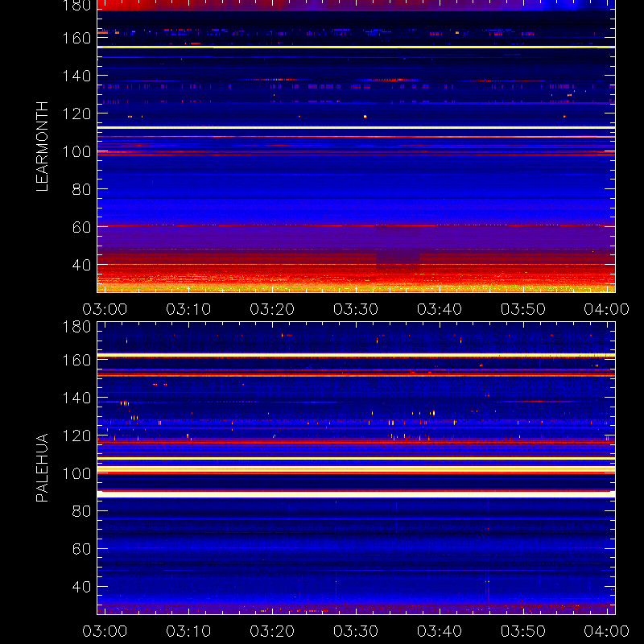Click the 40 tick label on Learmonth plot
The image size is (644, 644).
[x=81, y=265]
